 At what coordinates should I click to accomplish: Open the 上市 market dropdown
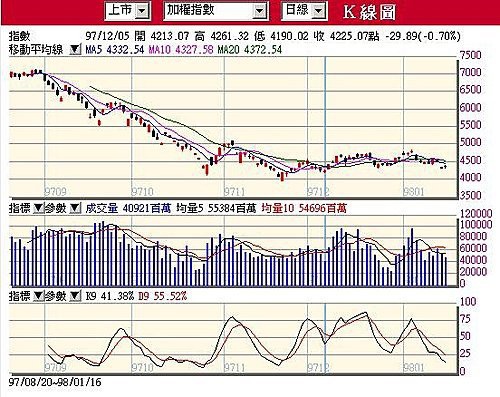pos(128,11)
